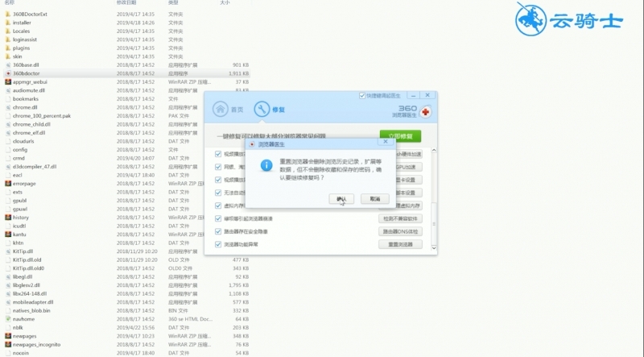Click the wrench repair icon
The height and width of the screenshot is (357, 644).
[x=262, y=109]
